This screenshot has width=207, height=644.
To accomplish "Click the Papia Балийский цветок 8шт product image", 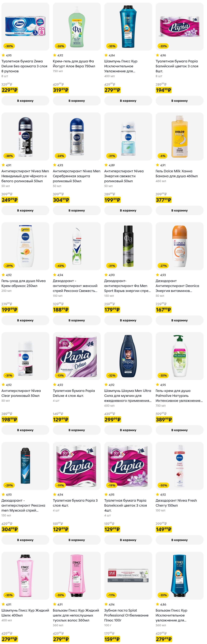I will click(x=179, y=26).
